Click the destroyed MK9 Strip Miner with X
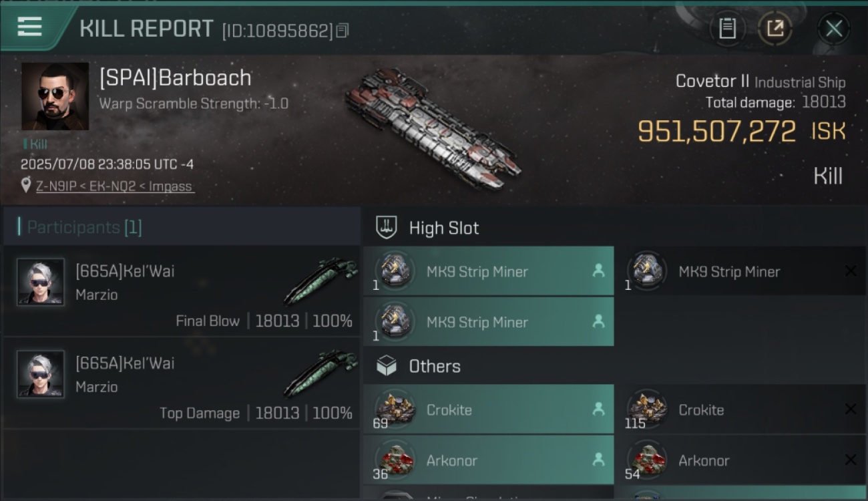868x501 pixels. coord(741,271)
